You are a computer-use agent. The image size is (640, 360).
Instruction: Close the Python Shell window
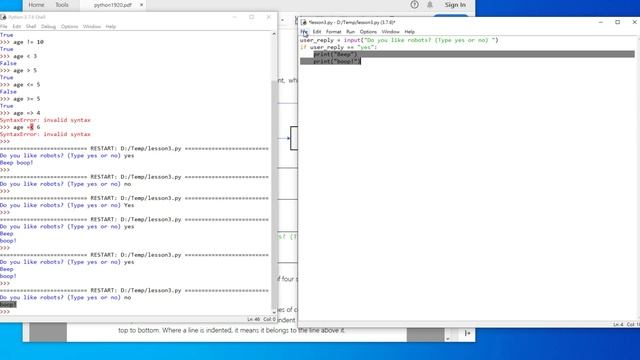point(269,17)
